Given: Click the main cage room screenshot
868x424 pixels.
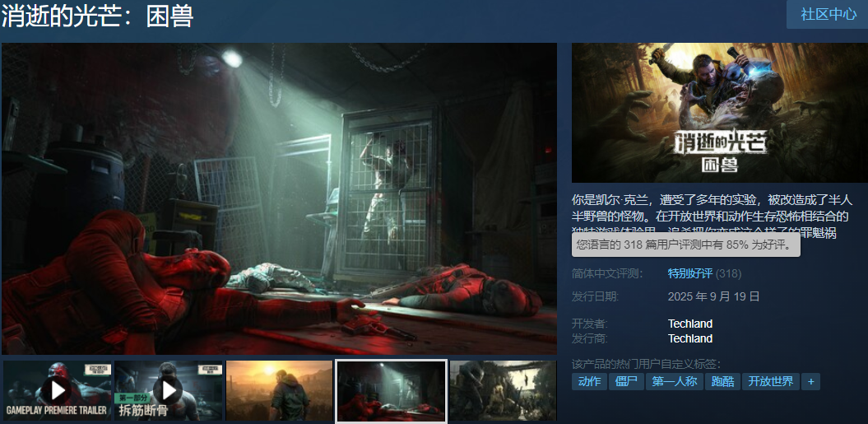Looking at the screenshot, I should click(x=279, y=198).
